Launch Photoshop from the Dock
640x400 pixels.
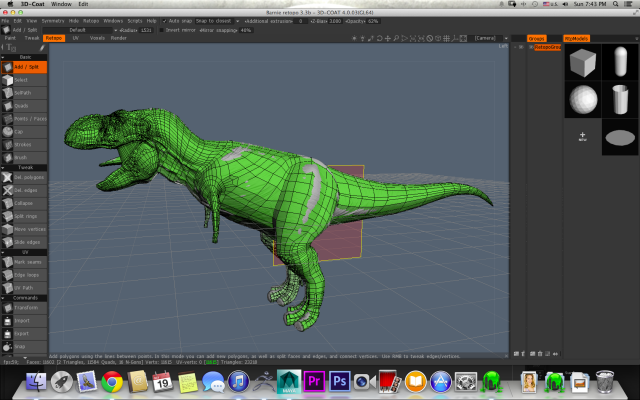coord(339,381)
